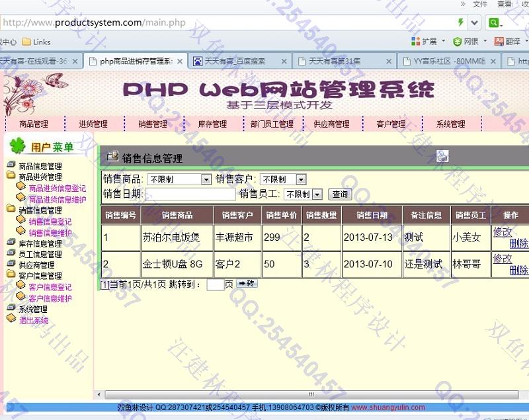Click the folder icon beside 商品进货管理

coord(11,175)
